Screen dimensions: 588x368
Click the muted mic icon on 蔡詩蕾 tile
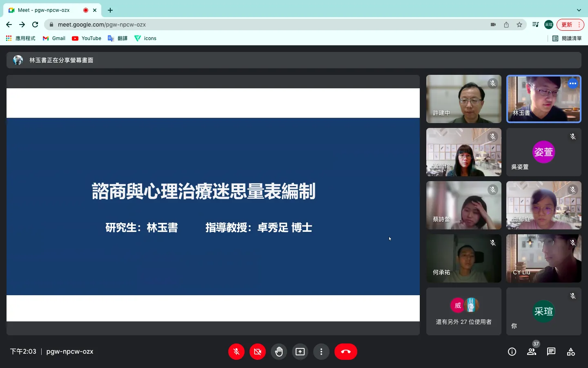(x=493, y=190)
